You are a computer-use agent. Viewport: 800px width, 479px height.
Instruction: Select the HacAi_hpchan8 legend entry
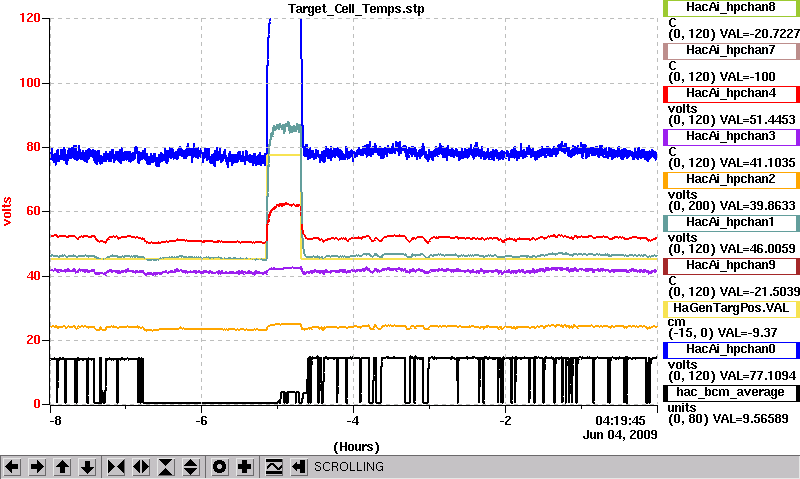[x=731, y=8]
